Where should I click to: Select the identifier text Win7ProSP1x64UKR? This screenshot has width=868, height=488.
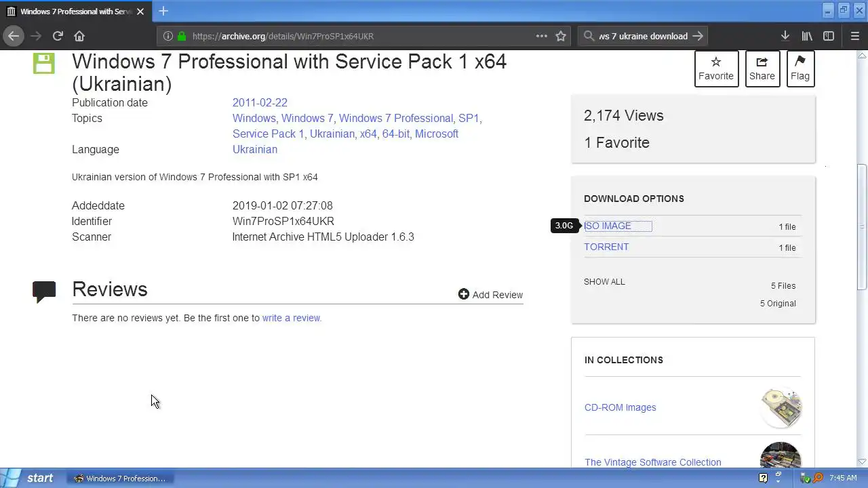[x=283, y=221]
